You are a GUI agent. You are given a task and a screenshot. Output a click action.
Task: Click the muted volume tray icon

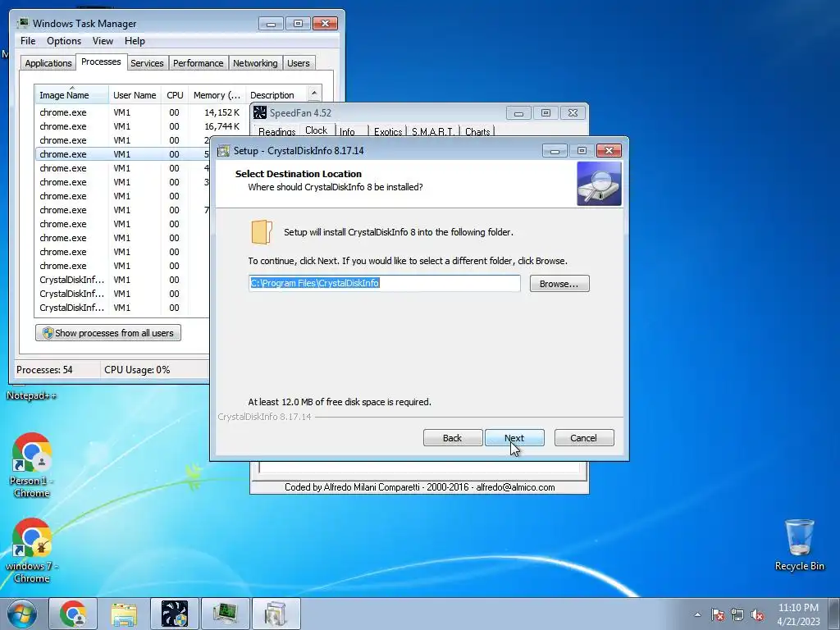tap(757, 614)
